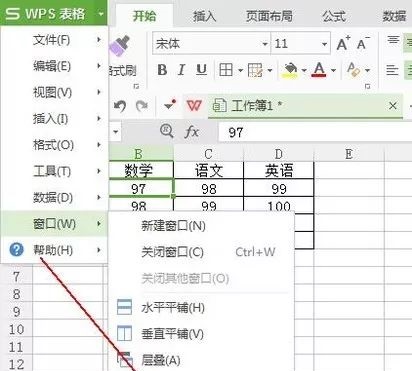Toggle Italic formatting

(181, 70)
